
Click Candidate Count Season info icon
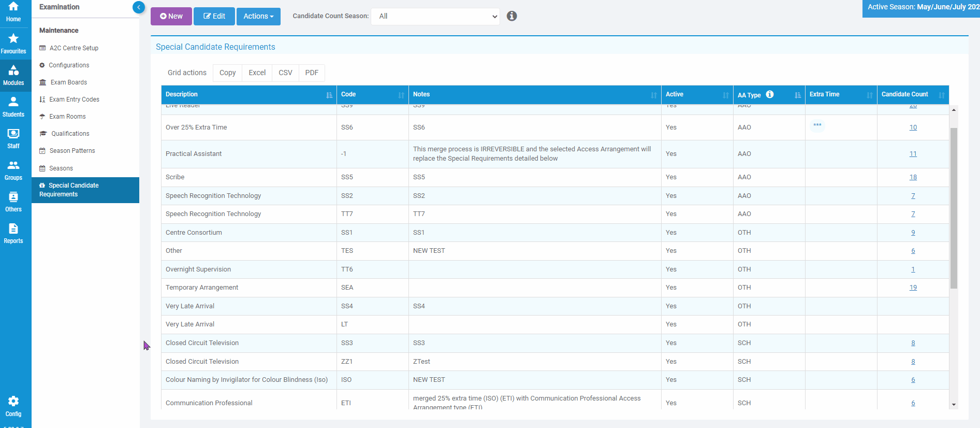[x=511, y=16]
